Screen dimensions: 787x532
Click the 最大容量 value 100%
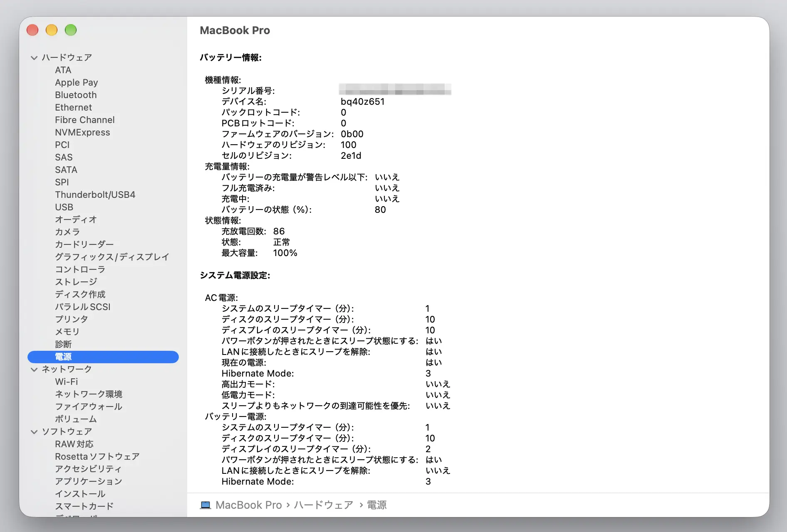[x=285, y=253]
